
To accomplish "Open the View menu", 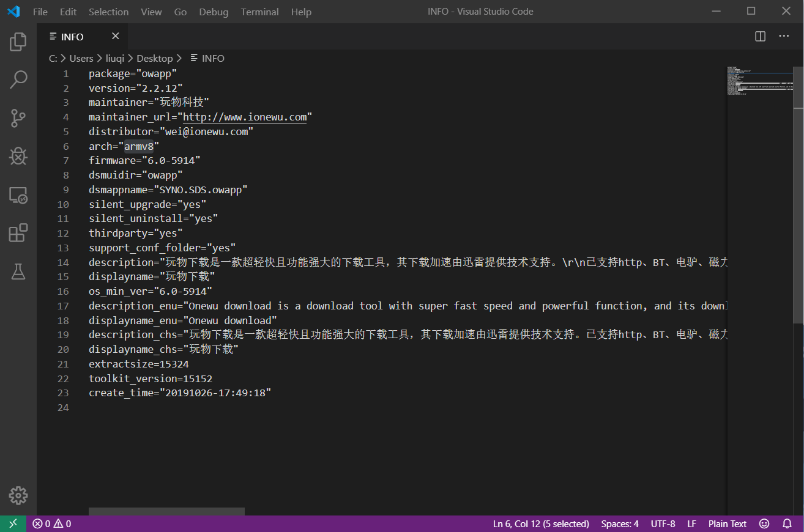I will 151,12.
